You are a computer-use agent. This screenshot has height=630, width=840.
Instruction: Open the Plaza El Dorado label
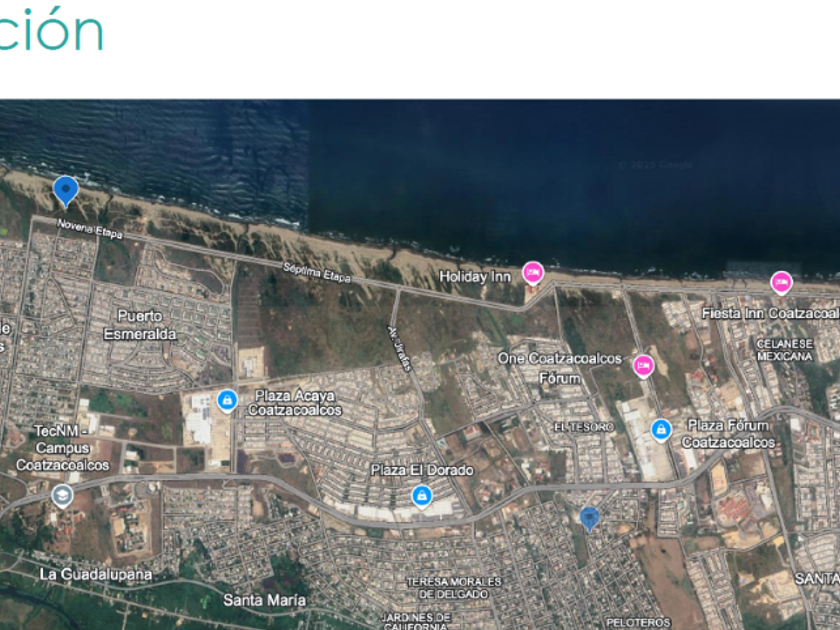click(422, 470)
